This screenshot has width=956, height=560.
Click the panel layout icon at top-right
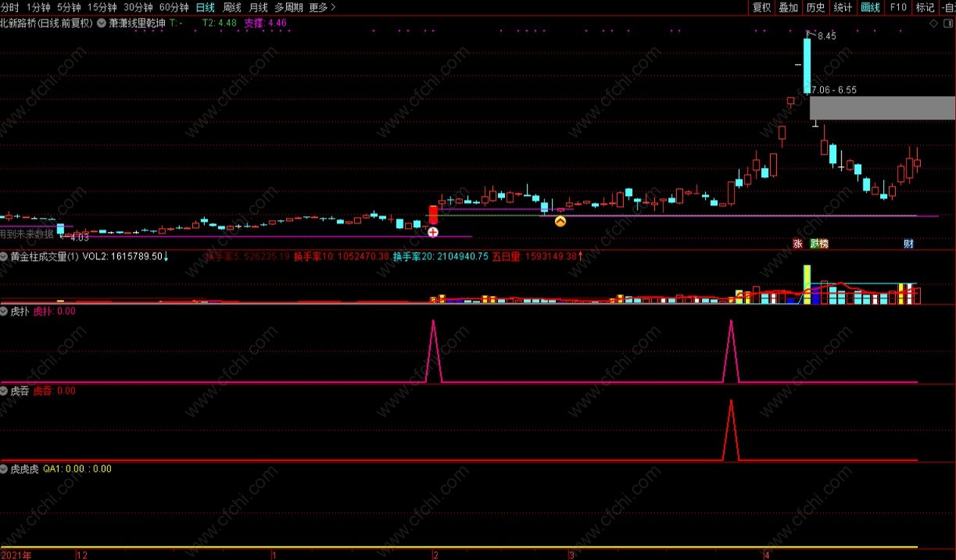[x=947, y=23]
